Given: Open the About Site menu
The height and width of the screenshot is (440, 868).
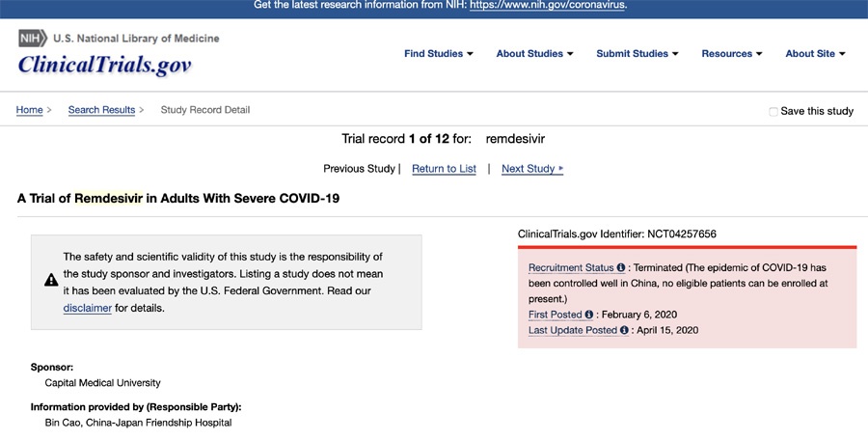Looking at the screenshot, I should (x=815, y=54).
